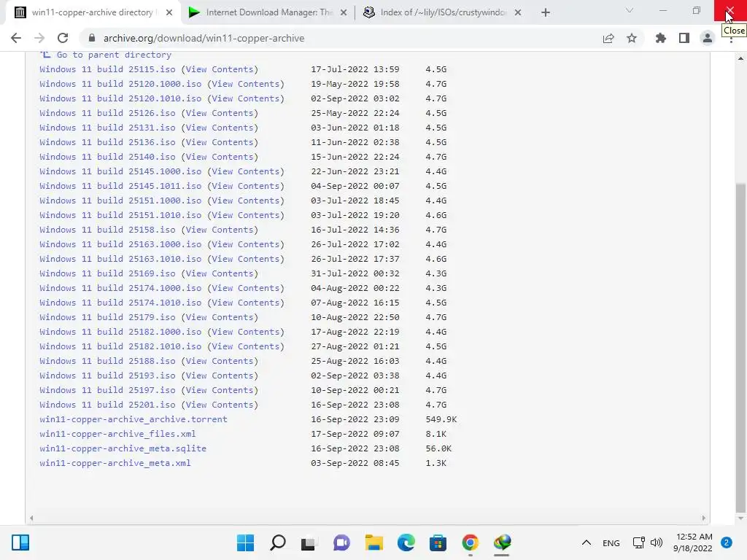This screenshot has height=560, width=747.
Task: Open volume control in tray
Action: [657, 542]
